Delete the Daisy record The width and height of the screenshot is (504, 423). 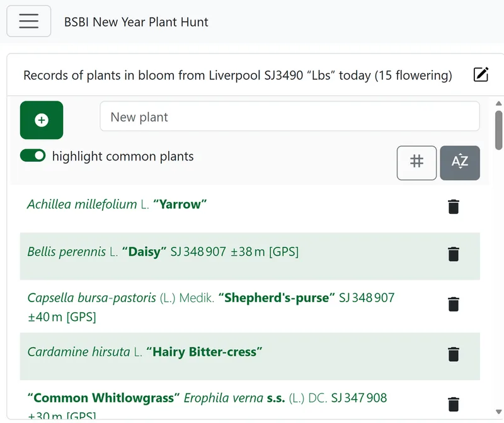454,254
